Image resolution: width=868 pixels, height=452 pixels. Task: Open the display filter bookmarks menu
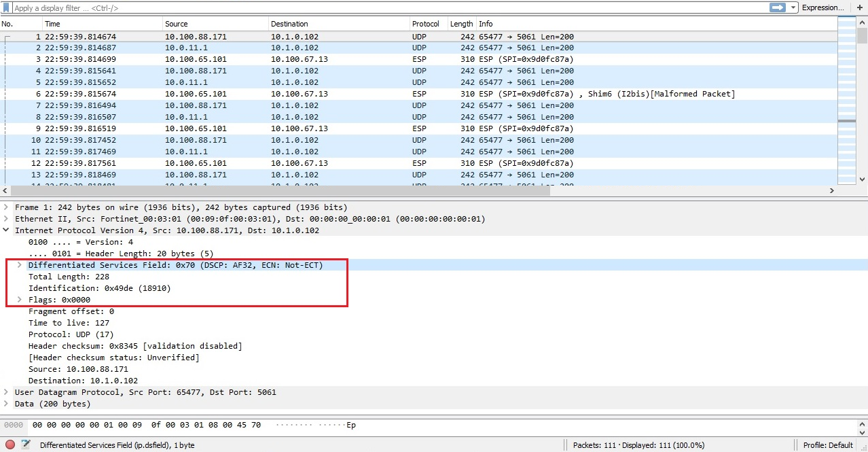[x=7, y=7]
